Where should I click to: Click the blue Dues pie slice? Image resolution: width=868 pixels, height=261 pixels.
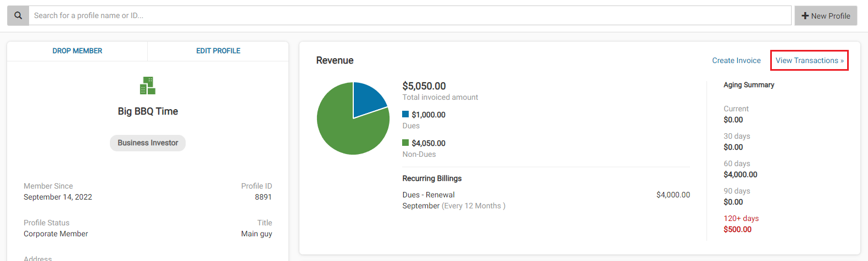(367, 98)
